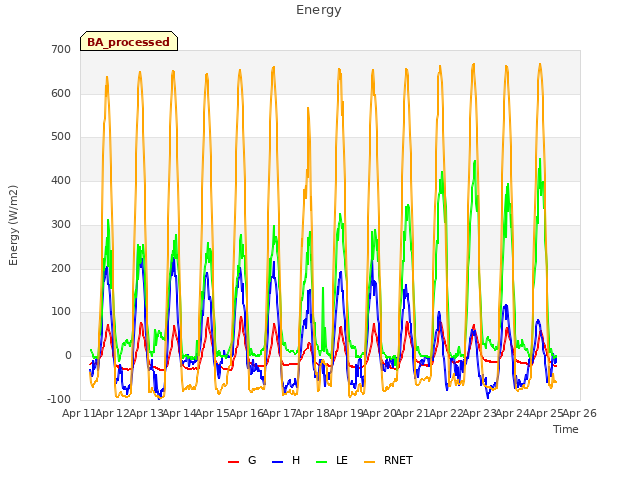Click the Apr 11 x-axis date label
This screenshot has height=480, width=640.
pos(79,413)
